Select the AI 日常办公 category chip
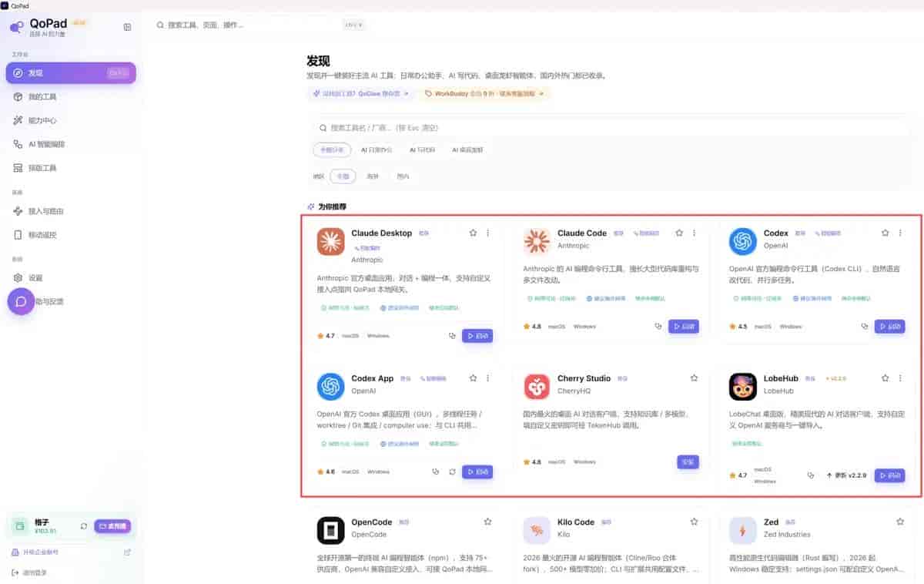The height and width of the screenshot is (584, 924). 377,150
